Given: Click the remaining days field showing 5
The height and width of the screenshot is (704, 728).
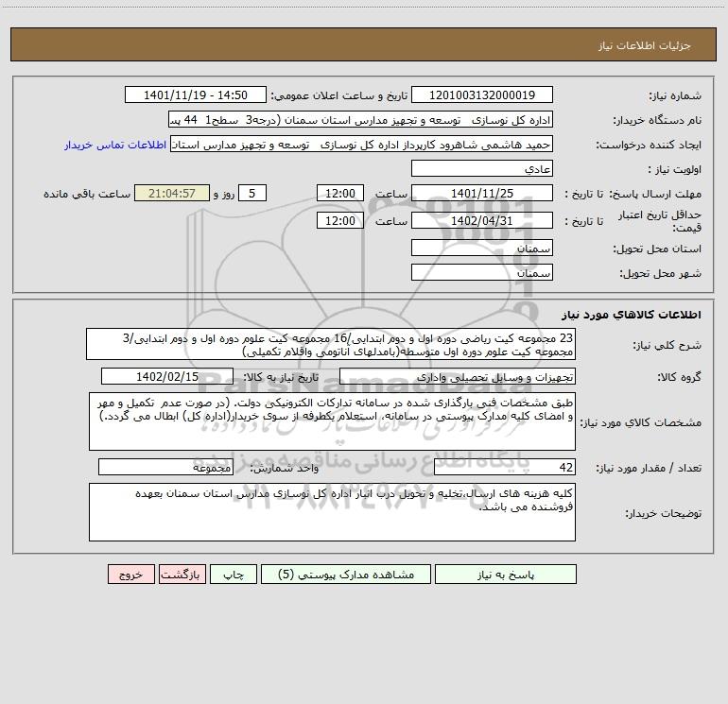Looking at the screenshot, I should pyautogui.click(x=252, y=193).
